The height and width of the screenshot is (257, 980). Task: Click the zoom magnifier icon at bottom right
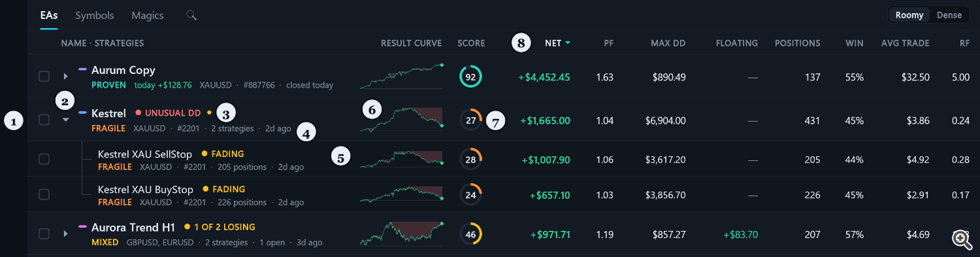tap(961, 239)
